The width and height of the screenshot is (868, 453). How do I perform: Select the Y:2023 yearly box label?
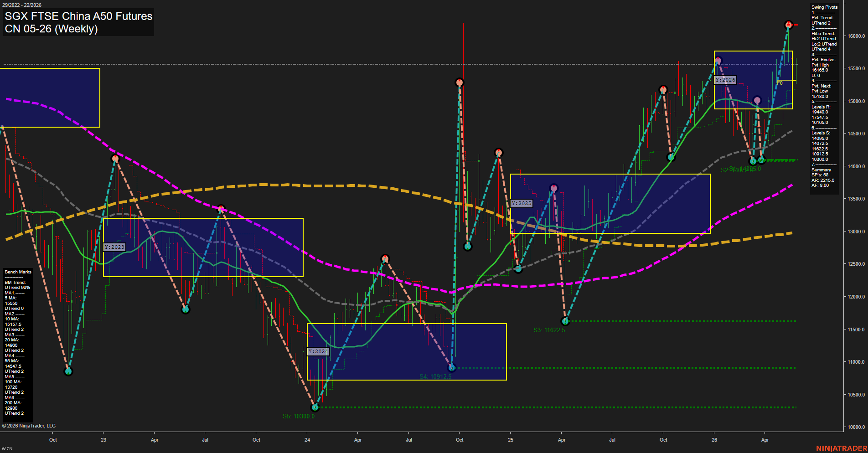pyautogui.click(x=114, y=247)
